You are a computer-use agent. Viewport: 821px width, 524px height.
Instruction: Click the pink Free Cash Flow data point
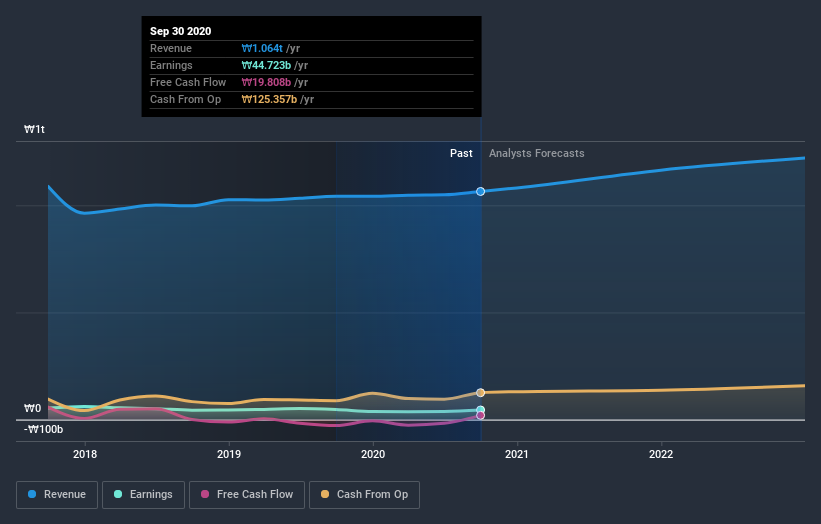481,416
